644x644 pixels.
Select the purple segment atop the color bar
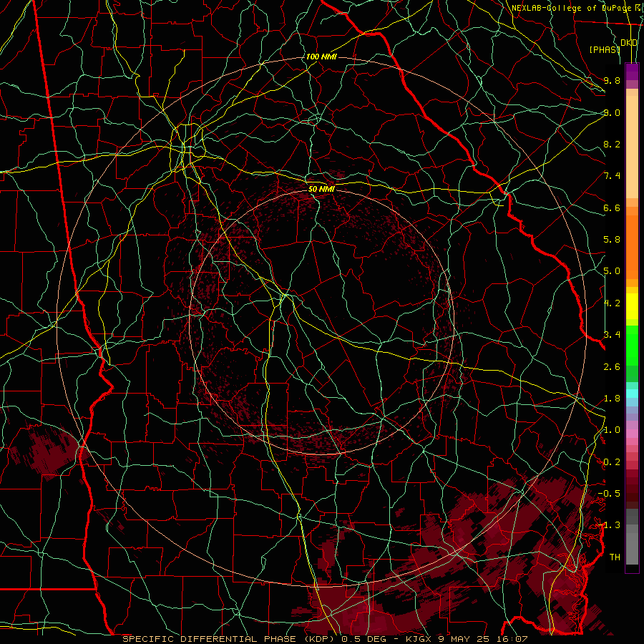click(632, 72)
